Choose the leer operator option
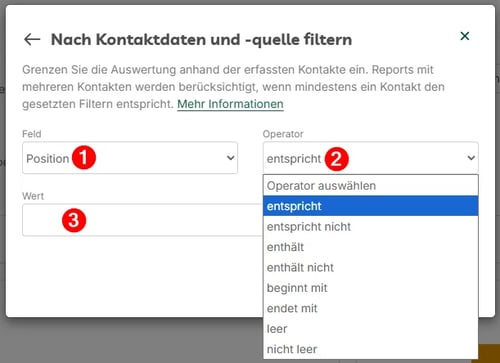This screenshot has width=500, height=363. (x=371, y=329)
